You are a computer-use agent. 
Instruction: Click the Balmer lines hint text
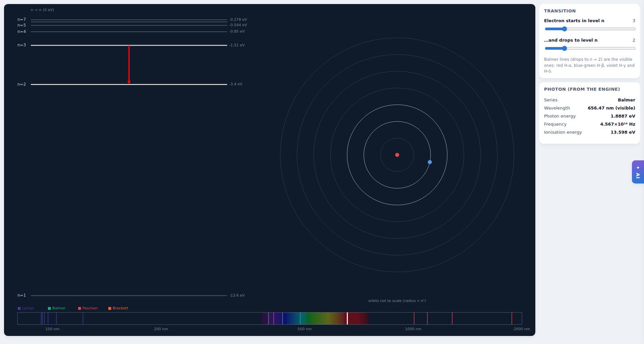click(589, 65)
